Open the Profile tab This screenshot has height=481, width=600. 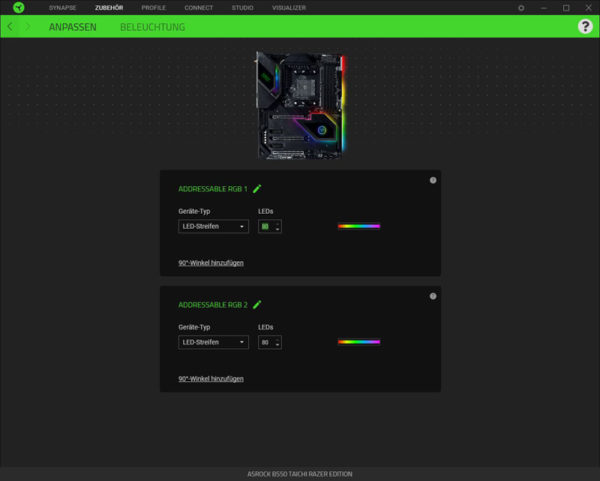tap(153, 8)
